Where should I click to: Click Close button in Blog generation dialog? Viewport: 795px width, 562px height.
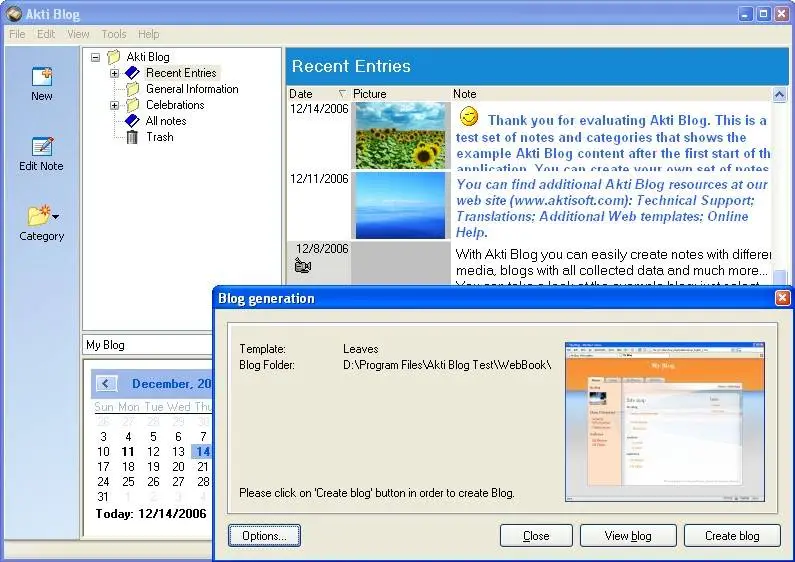[536, 536]
